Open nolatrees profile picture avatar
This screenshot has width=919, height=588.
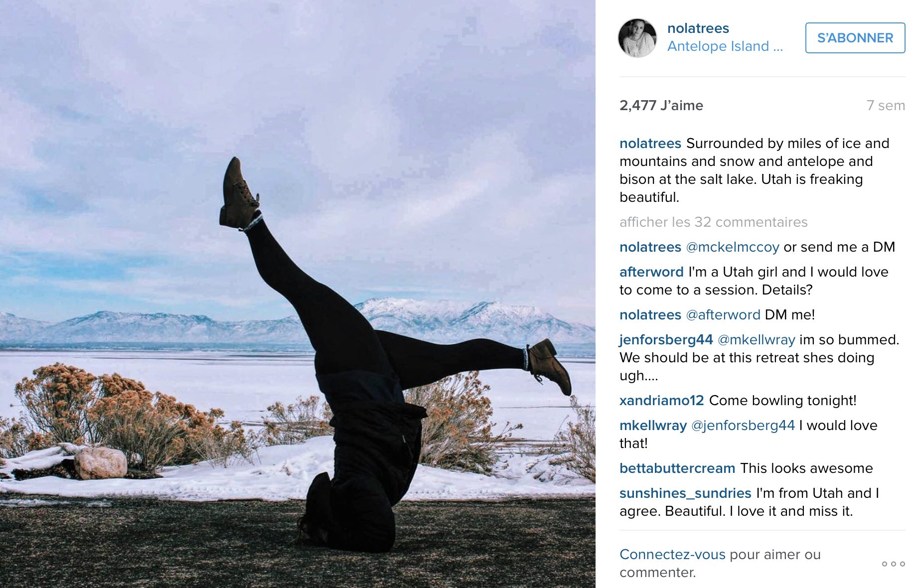coord(637,38)
